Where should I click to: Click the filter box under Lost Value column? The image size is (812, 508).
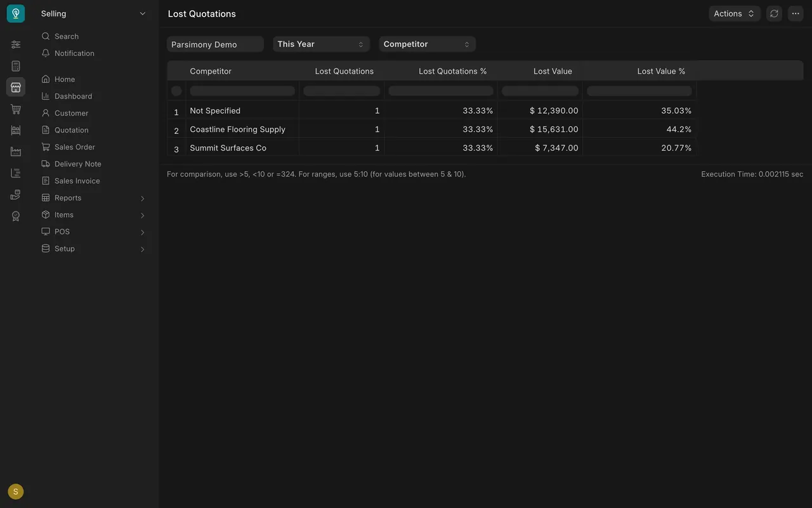tap(540, 91)
